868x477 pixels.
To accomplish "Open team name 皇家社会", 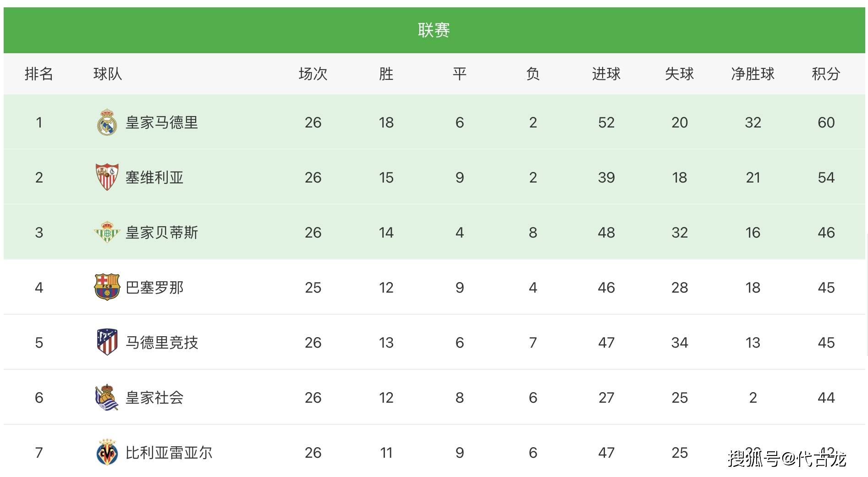I will [154, 398].
